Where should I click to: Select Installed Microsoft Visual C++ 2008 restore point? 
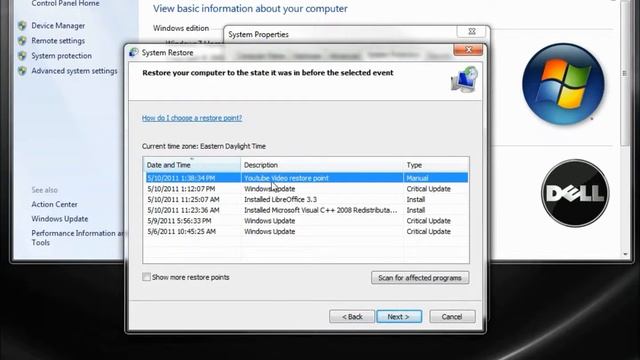(307, 210)
